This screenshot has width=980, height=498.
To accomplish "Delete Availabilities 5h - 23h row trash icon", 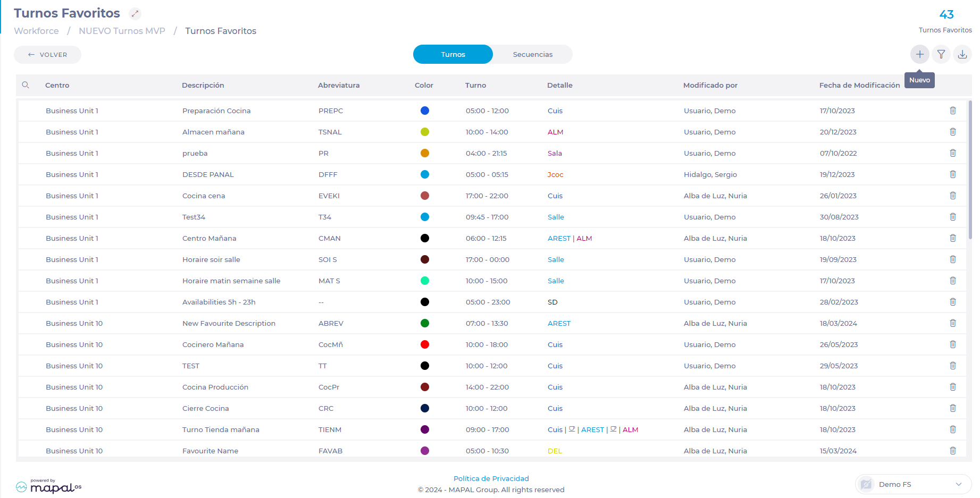I will click(x=953, y=302).
